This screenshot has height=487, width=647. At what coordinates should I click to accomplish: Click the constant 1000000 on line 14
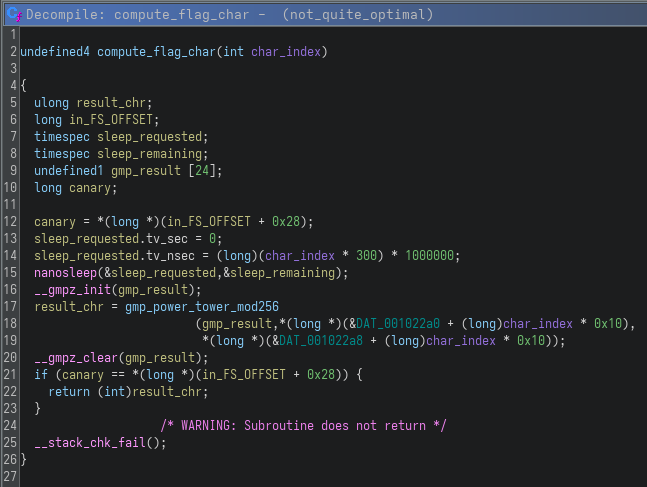click(x=430, y=256)
